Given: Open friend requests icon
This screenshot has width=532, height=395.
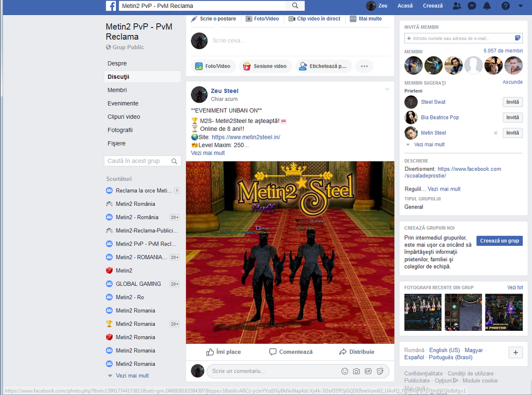Looking at the screenshot, I should coord(457,6).
